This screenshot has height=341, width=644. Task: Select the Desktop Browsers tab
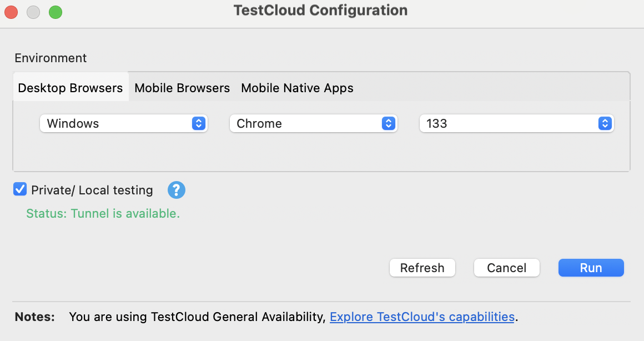(71, 88)
